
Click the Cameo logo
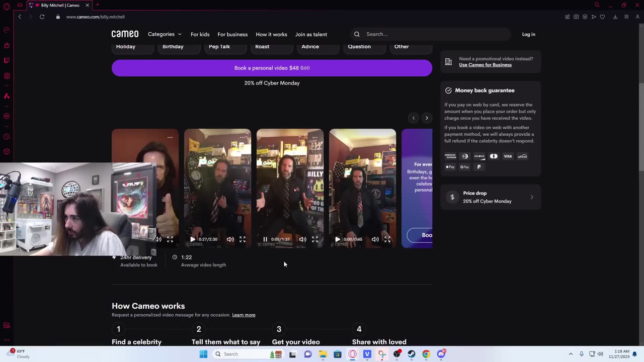point(125,34)
